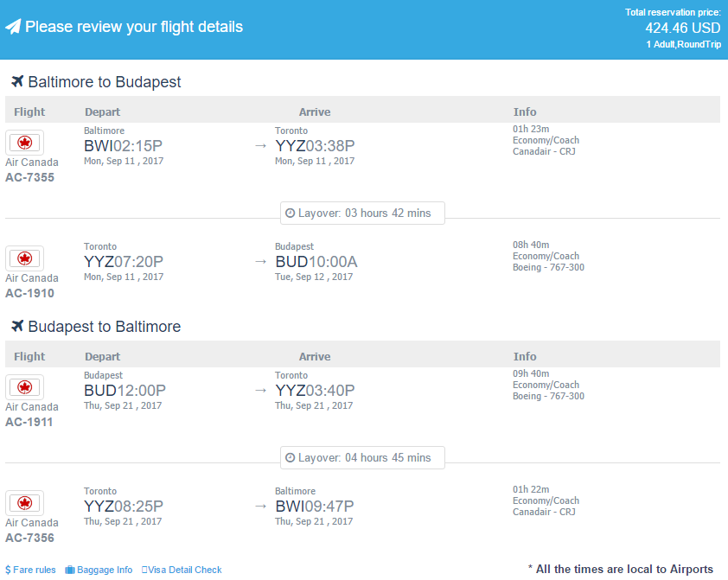The height and width of the screenshot is (580, 728).
Task: Click clock icon in 04 hours 45 mins layover
Action: (x=291, y=457)
